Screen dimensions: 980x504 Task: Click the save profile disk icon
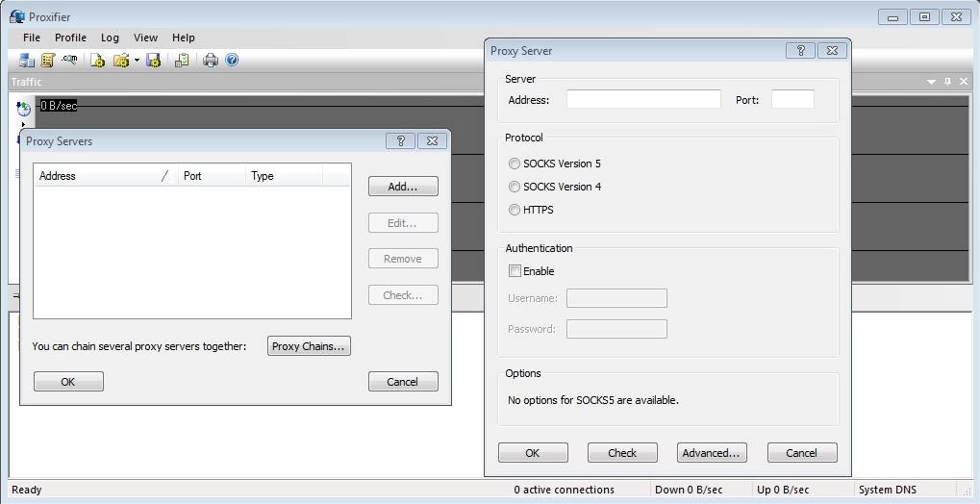[x=154, y=60]
